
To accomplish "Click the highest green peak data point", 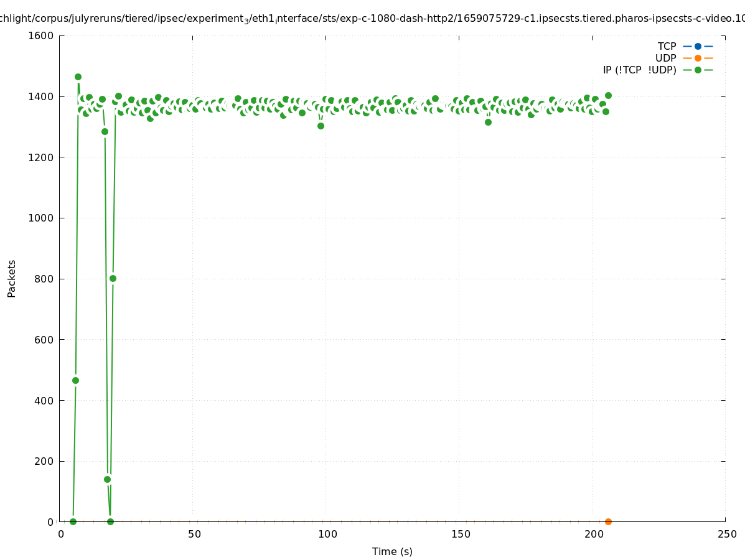I will click(78, 77).
